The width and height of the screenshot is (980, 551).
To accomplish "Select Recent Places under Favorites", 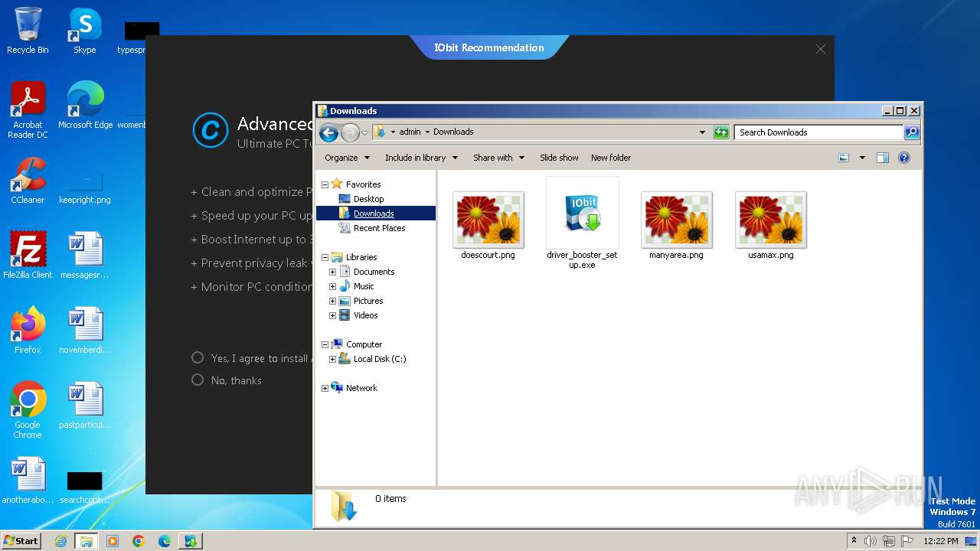I will pos(379,228).
